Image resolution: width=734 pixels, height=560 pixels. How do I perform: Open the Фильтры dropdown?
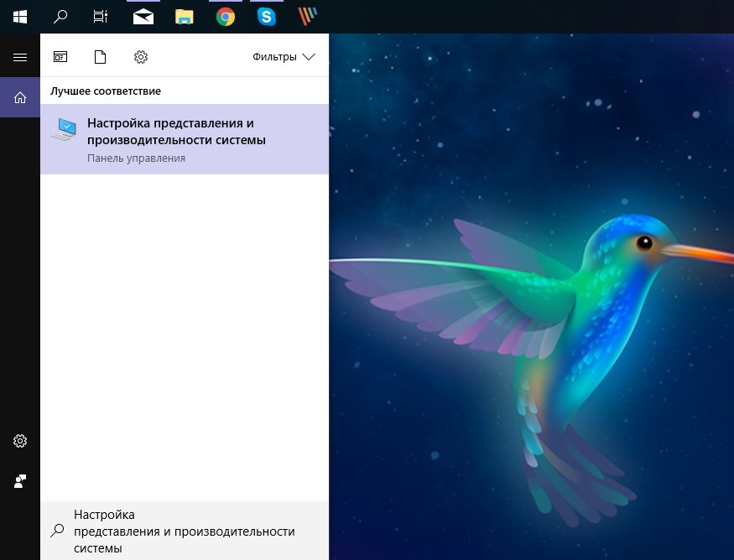tap(285, 56)
